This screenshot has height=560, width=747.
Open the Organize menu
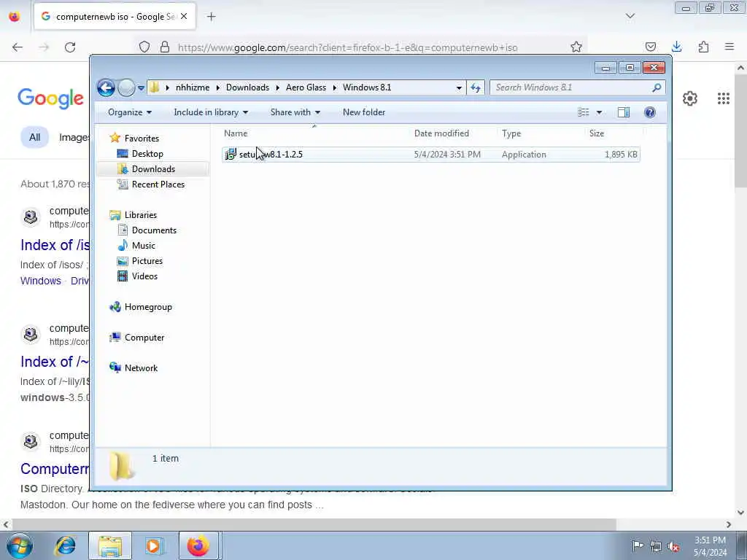click(x=130, y=112)
